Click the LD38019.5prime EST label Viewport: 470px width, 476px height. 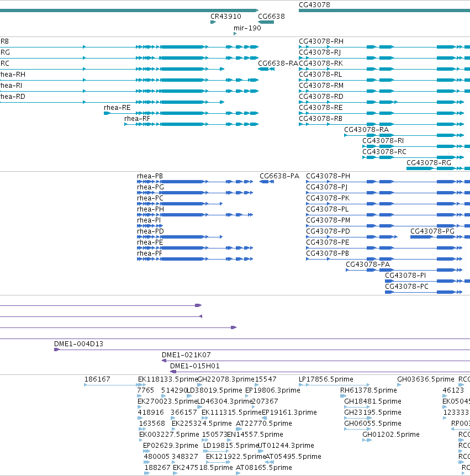coord(214,390)
